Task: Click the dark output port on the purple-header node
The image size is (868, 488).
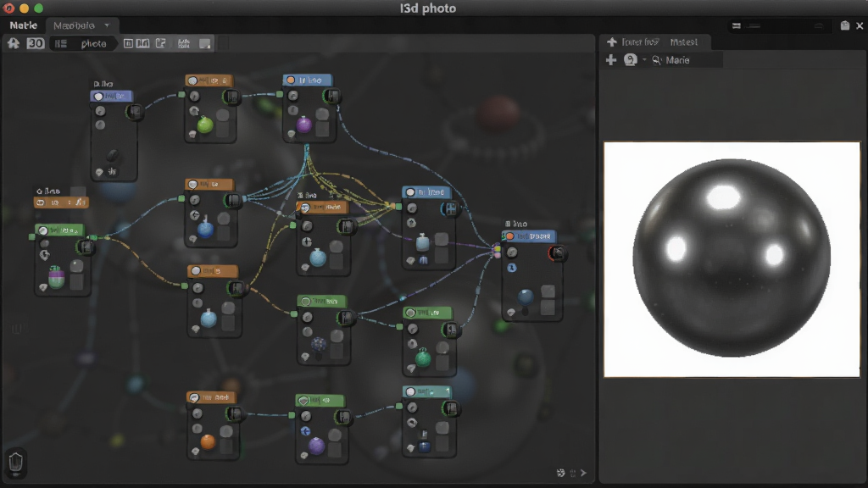Action: pos(135,112)
